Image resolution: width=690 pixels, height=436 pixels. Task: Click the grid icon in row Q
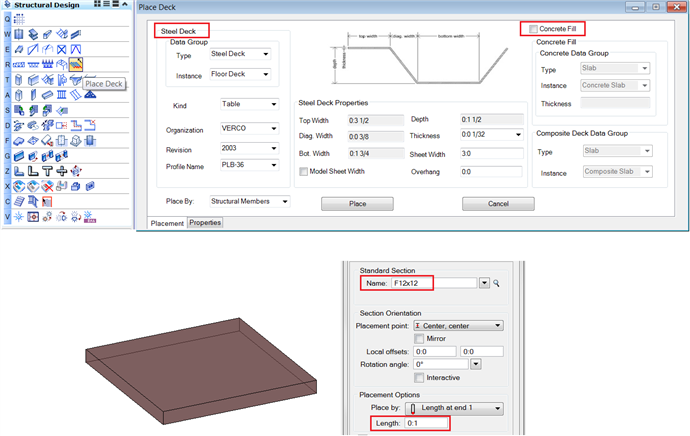(x=19, y=19)
